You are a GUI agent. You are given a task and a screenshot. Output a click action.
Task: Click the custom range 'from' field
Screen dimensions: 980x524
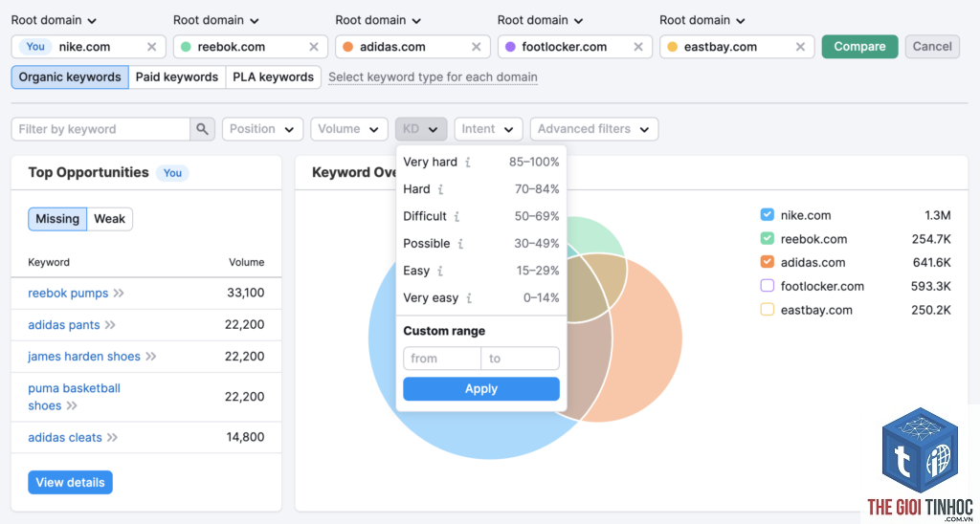442,359
